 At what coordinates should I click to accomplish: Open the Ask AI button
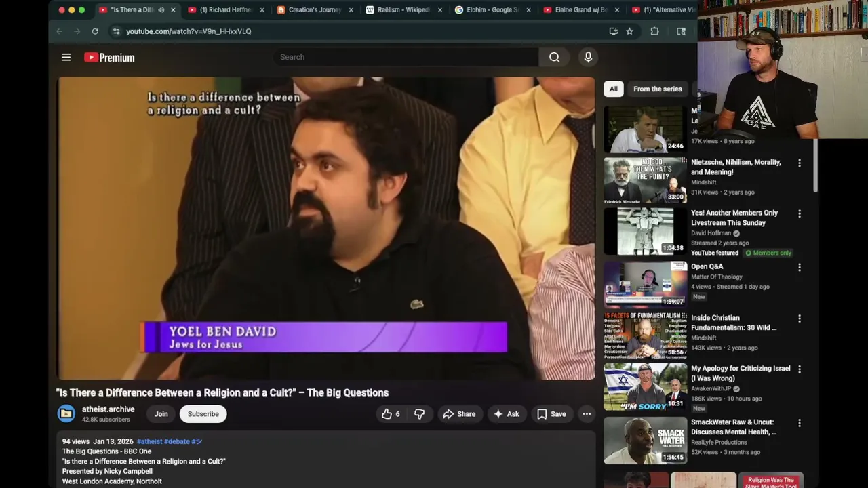[x=507, y=414]
